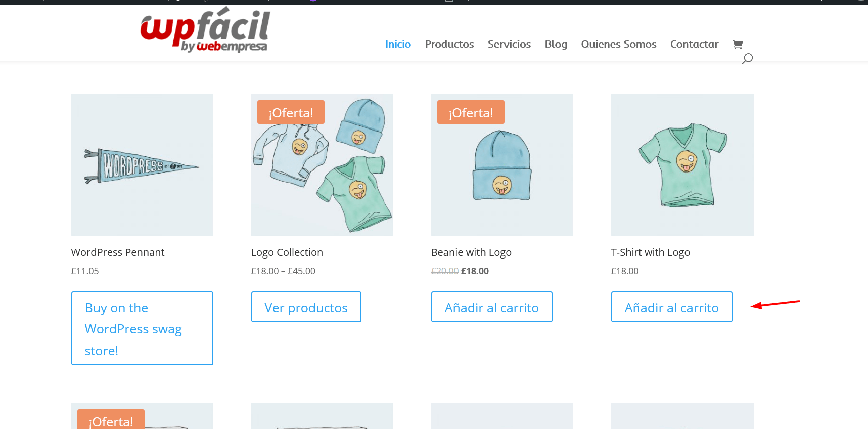
Task: Open the shopping cart icon
Action: coord(737,45)
